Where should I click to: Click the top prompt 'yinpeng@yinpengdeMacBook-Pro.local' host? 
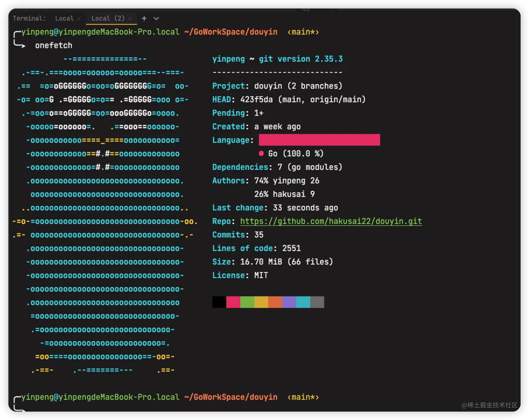tap(100, 32)
